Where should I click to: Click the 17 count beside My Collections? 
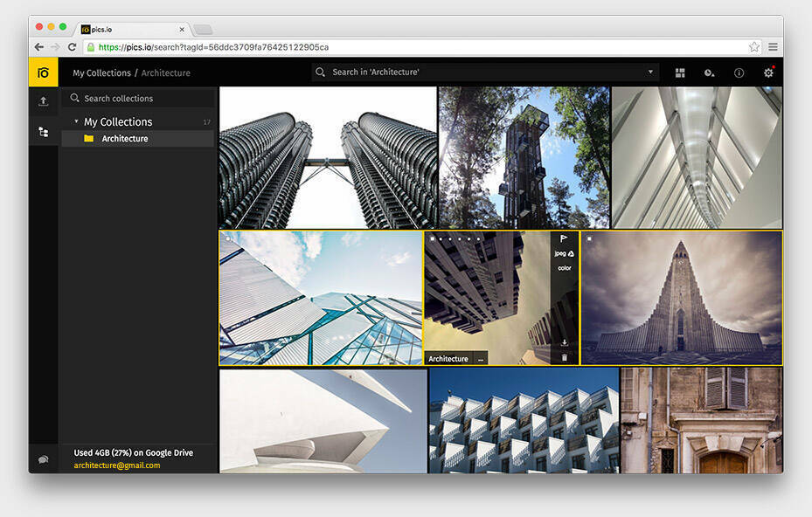[x=206, y=122]
